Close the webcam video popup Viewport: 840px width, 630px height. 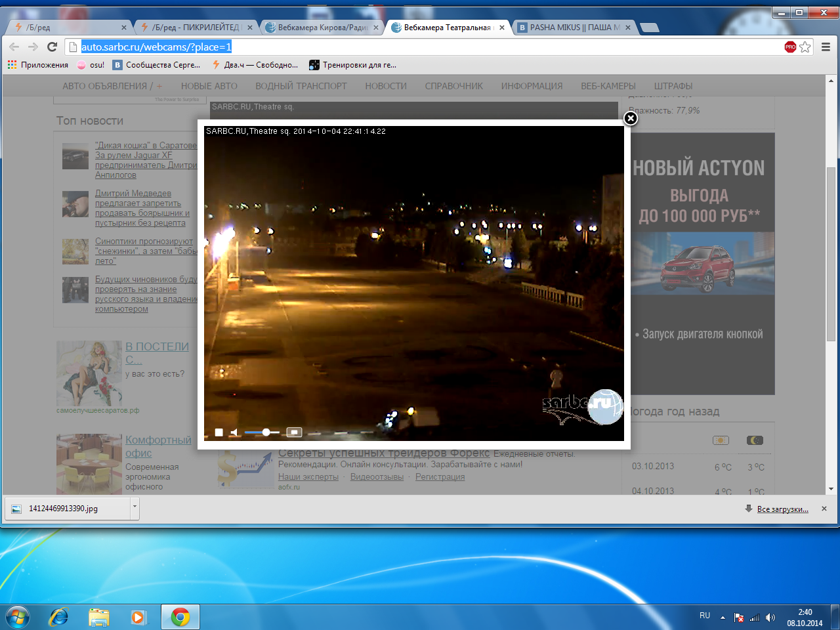[x=631, y=118]
